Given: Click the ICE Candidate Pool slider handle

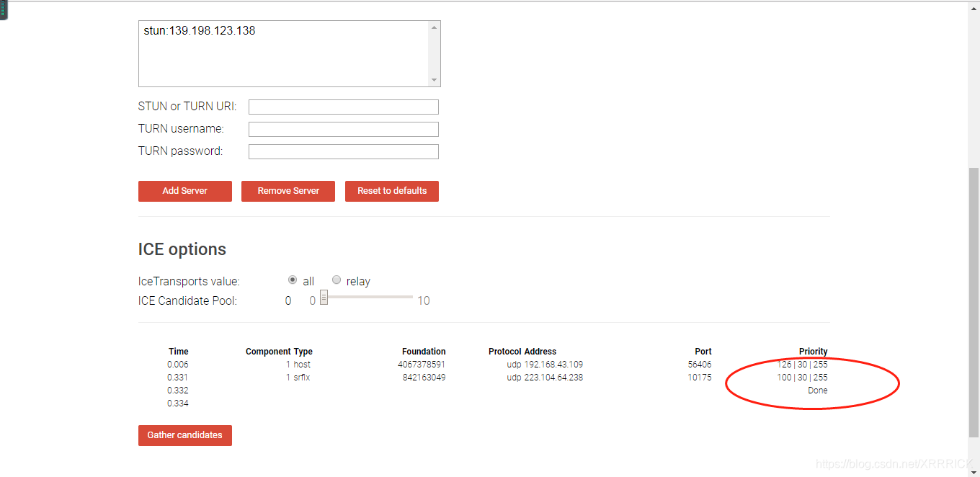Looking at the screenshot, I should coord(324,297).
